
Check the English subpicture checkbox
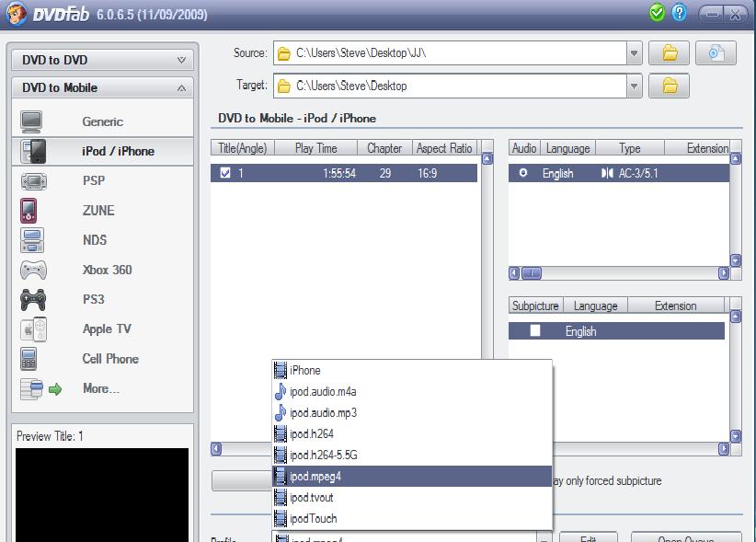click(x=535, y=330)
